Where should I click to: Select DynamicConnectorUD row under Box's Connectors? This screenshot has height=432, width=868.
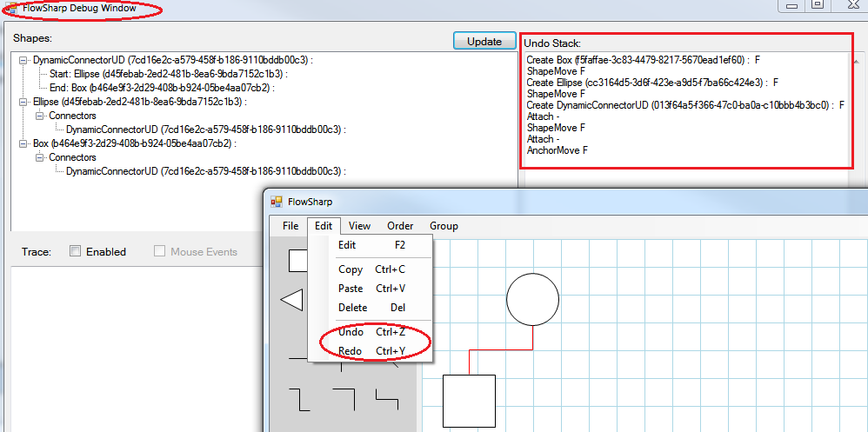coord(206,171)
